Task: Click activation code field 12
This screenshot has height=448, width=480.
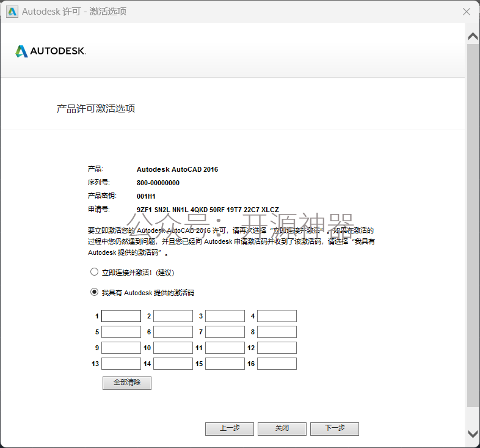Action: pos(277,348)
